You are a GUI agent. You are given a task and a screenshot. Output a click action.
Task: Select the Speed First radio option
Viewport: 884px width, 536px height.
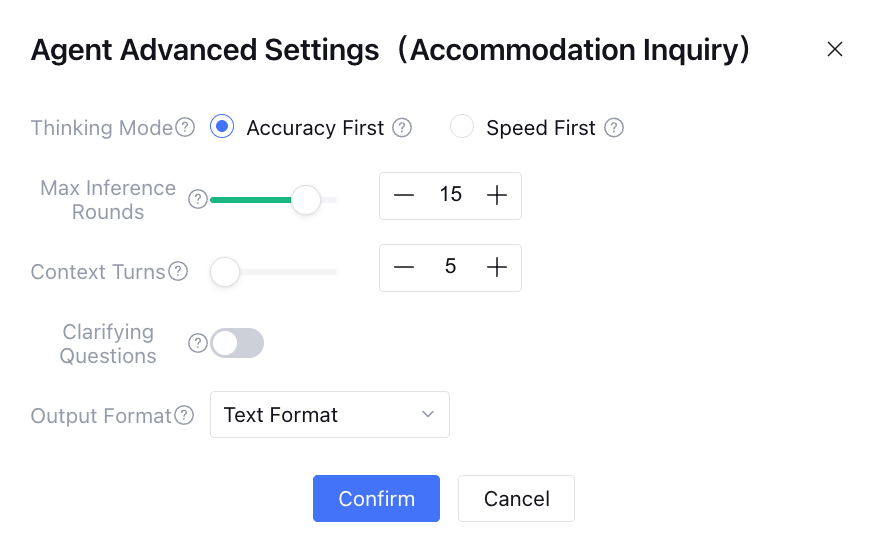point(462,127)
